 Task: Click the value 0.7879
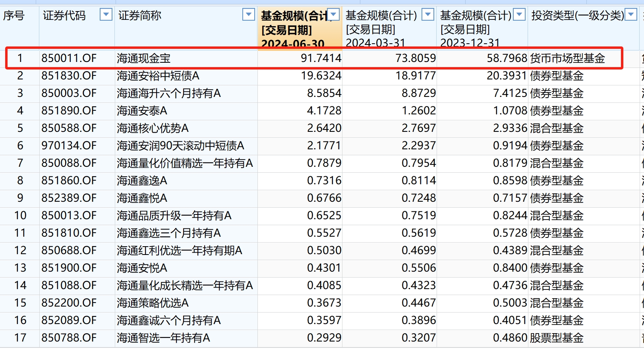(x=324, y=163)
